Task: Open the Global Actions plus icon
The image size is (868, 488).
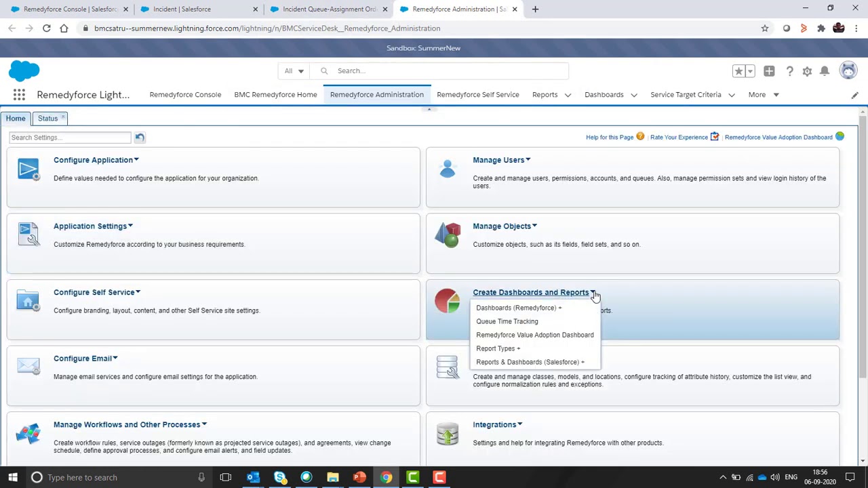Action: [769, 71]
